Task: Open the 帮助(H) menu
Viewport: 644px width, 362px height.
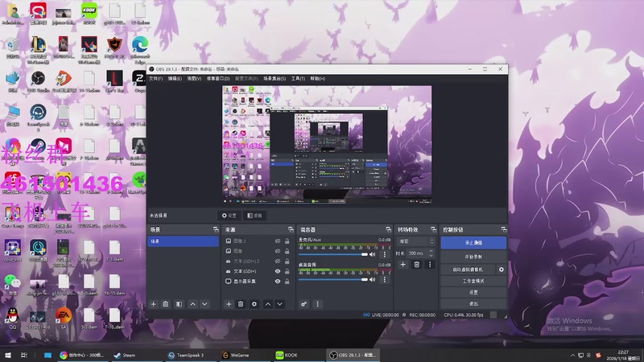Action: [317, 78]
